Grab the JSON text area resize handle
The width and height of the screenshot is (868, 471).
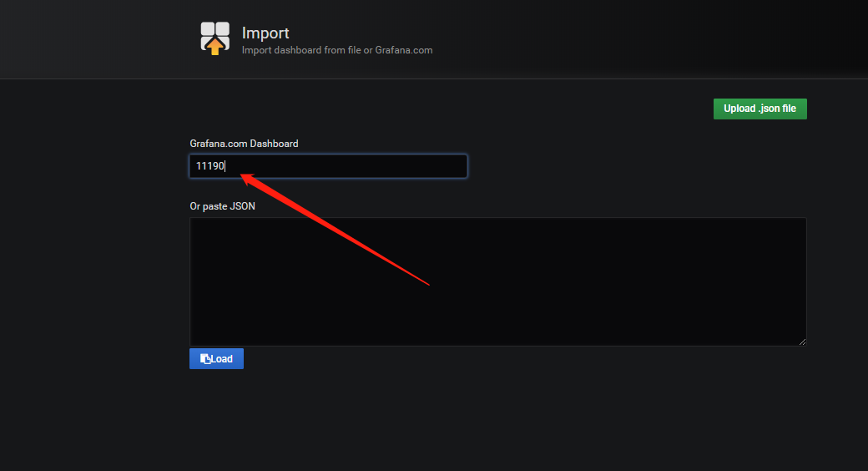[802, 342]
